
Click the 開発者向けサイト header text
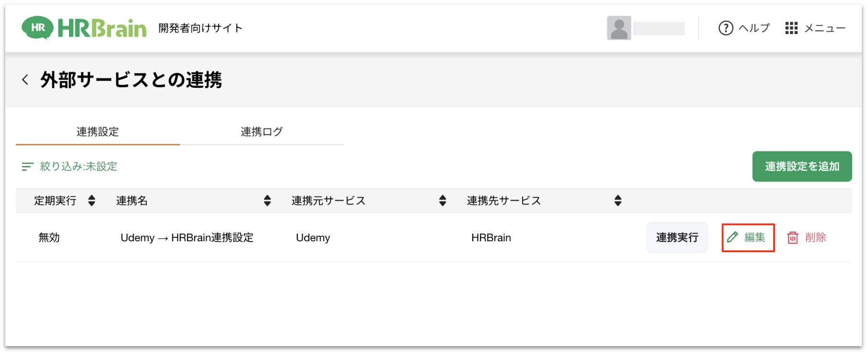(x=200, y=28)
